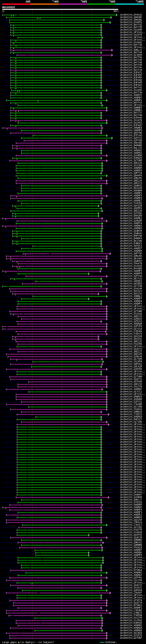Select hit label UniRef100_Q9XZU8
The height and width of the screenshot is (644, 146).
point(131,206)
